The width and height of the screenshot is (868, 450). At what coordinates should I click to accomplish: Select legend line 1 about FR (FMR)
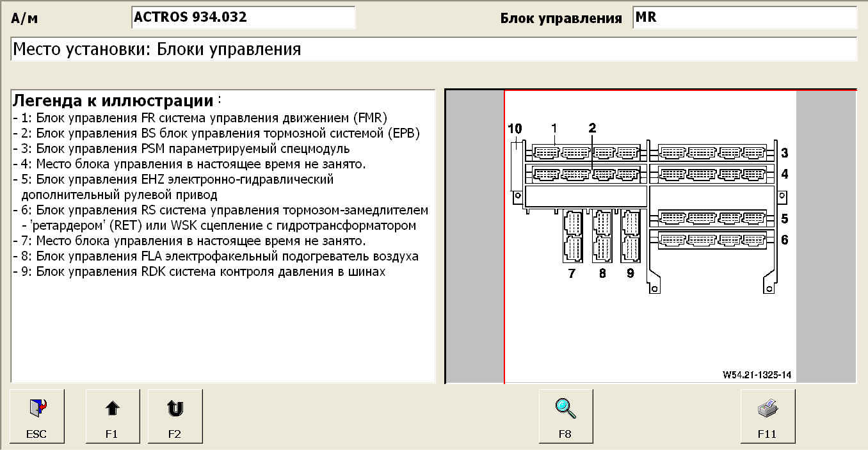(200, 118)
